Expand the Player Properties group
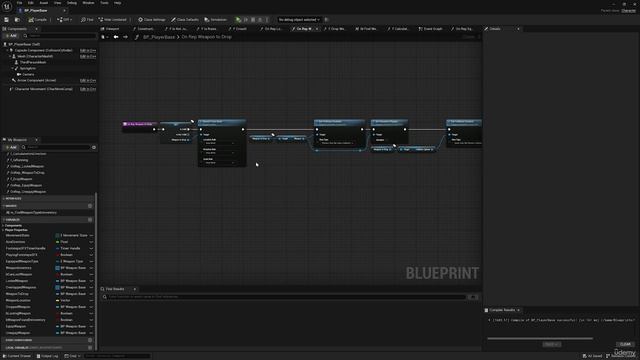The width and height of the screenshot is (640, 360). (x=3, y=230)
